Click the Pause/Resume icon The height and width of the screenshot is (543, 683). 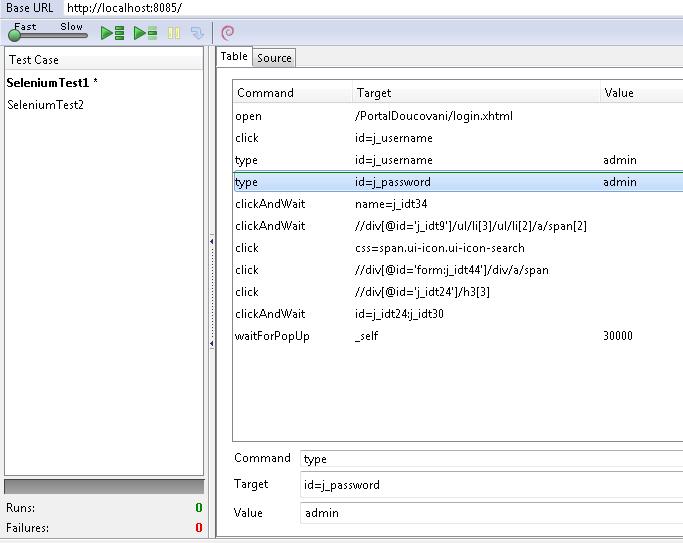click(174, 33)
